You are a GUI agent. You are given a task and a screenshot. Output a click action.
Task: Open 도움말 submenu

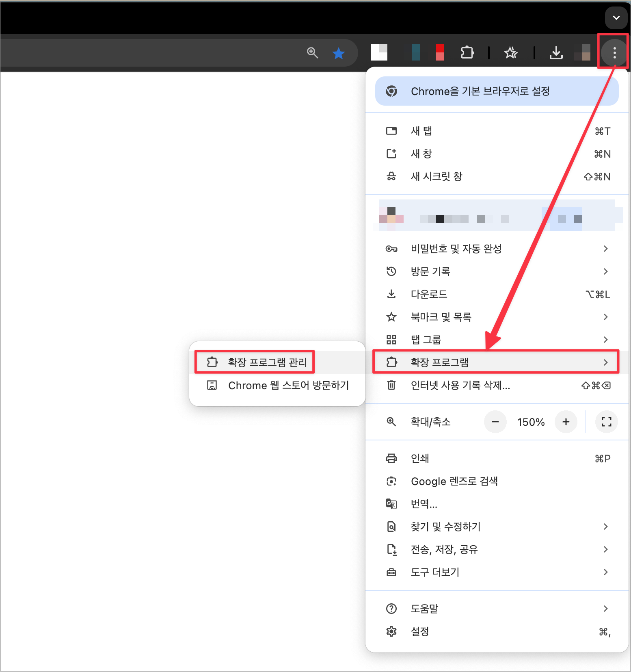point(497,609)
